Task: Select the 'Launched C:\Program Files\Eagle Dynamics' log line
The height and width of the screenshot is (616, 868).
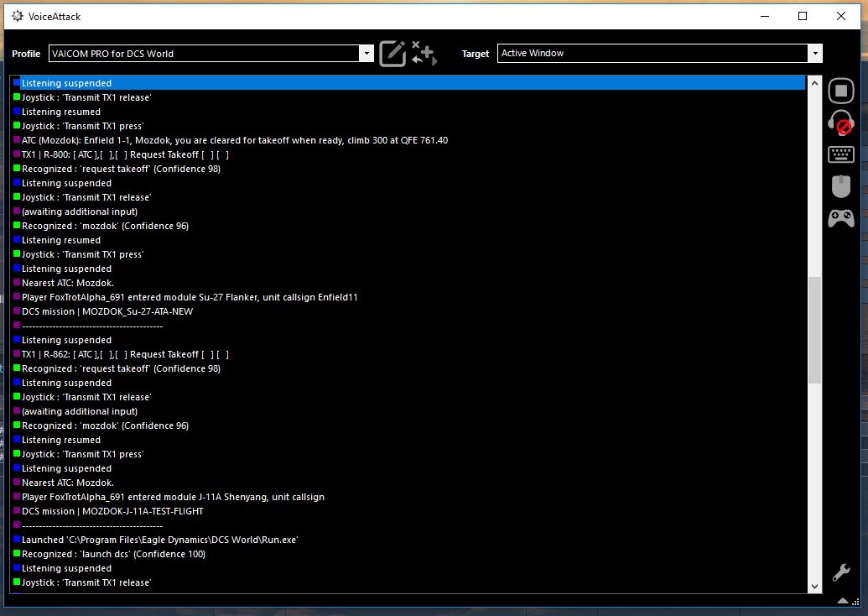Action: click(159, 540)
